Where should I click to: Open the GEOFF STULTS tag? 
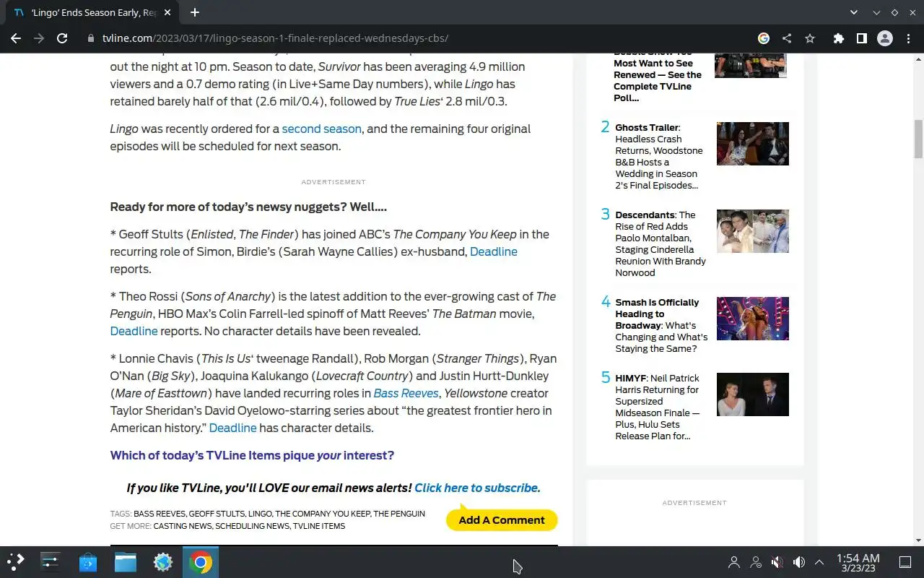coord(217,514)
